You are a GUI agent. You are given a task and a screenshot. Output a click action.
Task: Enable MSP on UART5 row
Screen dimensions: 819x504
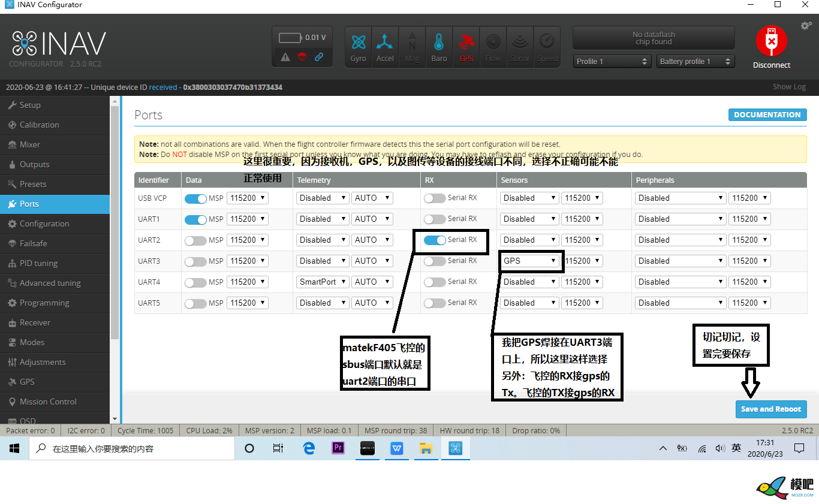[x=195, y=303]
